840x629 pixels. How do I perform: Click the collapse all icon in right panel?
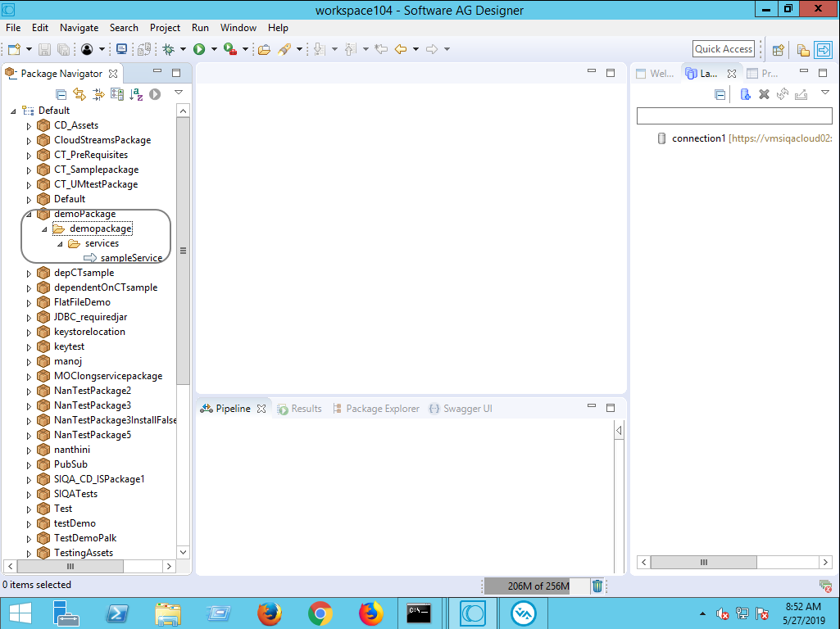click(x=720, y=95)
